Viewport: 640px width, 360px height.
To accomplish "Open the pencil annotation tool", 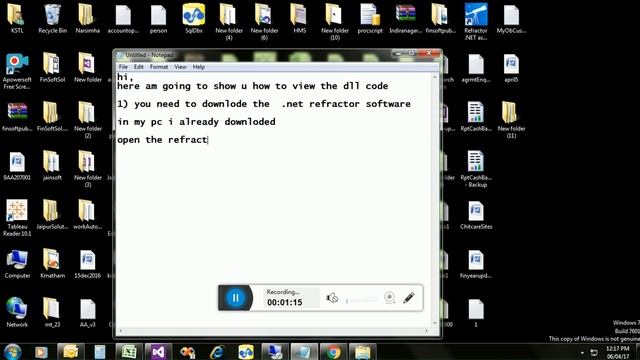I will (409, 298).
